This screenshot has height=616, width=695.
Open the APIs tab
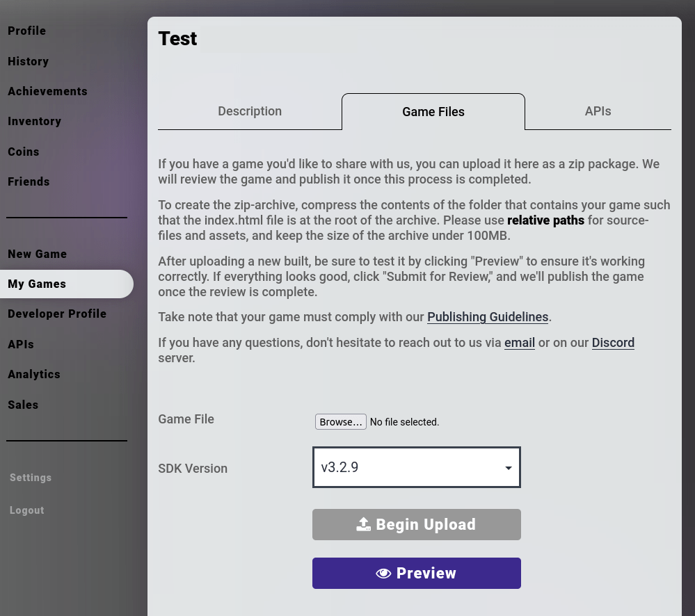tap(598, 111)
